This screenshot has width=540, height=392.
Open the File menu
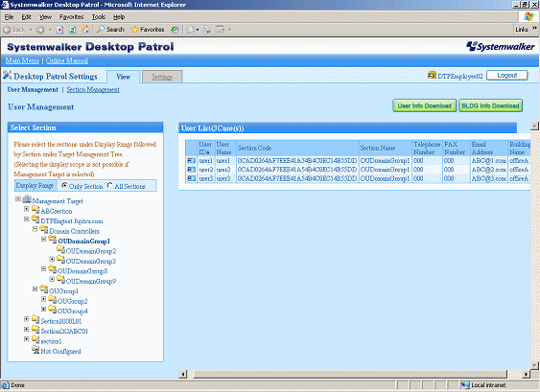pos(10,17)
